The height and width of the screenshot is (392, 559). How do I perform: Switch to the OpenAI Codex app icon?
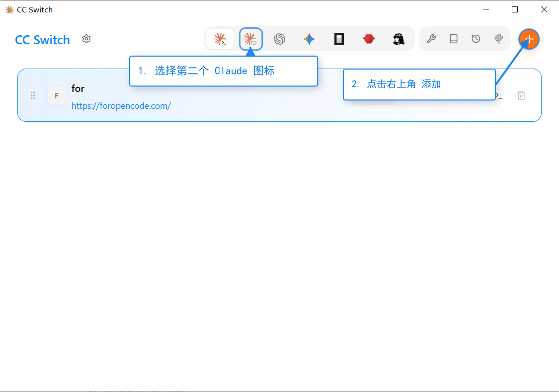279,39
